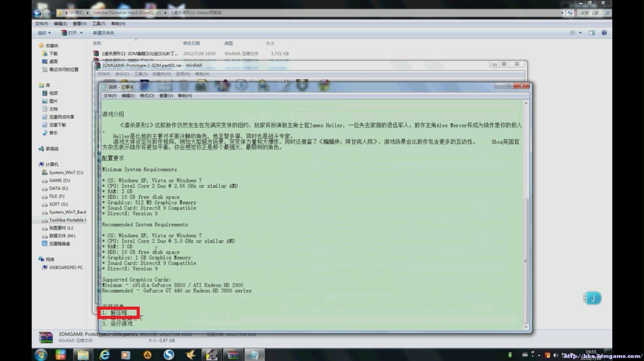Click the Thunder bird taskbar icon
Screen dimensions: 644x361
[x=190, y=355]
